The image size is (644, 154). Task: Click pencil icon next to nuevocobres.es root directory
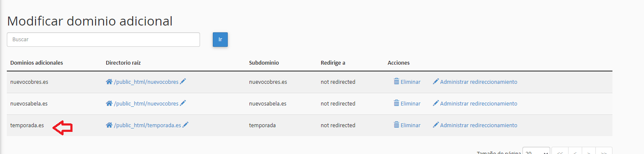(183, 82)
